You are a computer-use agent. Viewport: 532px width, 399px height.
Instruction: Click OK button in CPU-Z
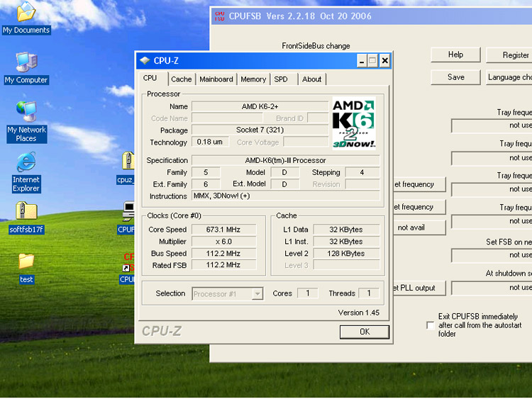(x=365, y=332)
